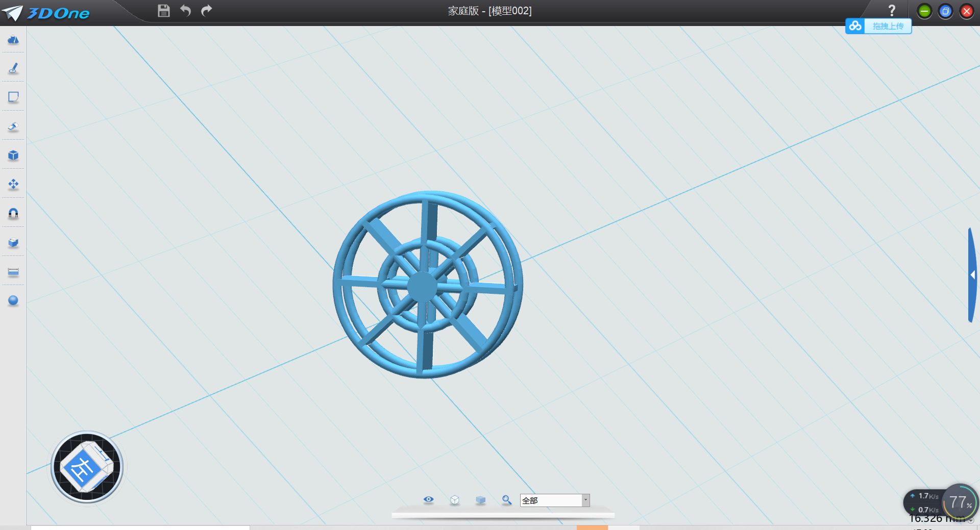Restore down the 3DOne window
Viewport: 980px width, 530px height.
[945, 11]
